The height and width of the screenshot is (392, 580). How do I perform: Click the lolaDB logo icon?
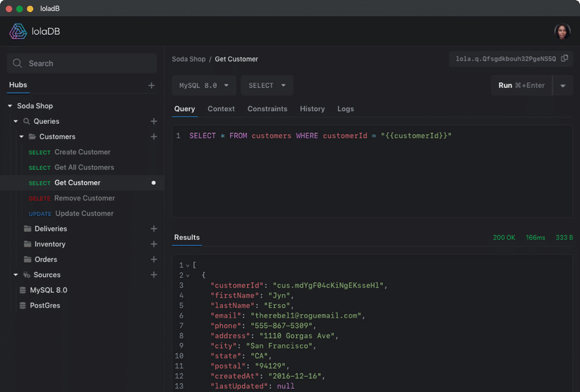click(18, 31)
